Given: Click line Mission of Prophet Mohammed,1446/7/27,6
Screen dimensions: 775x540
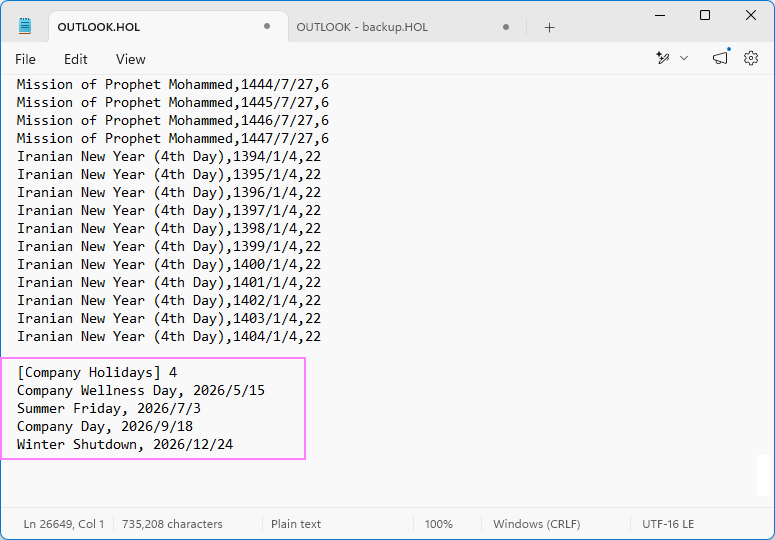Looking at the screenshot, I should 172,121.
